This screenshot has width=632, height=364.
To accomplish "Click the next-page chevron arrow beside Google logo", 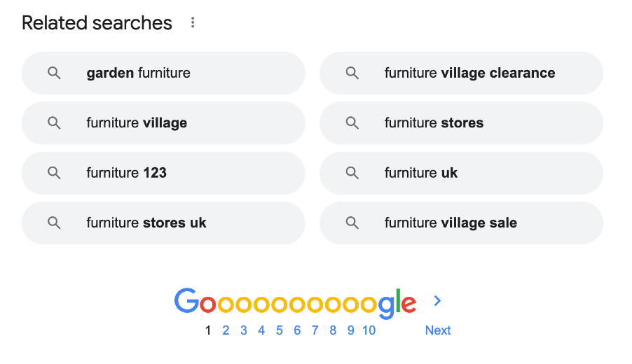I will [437, 300].
